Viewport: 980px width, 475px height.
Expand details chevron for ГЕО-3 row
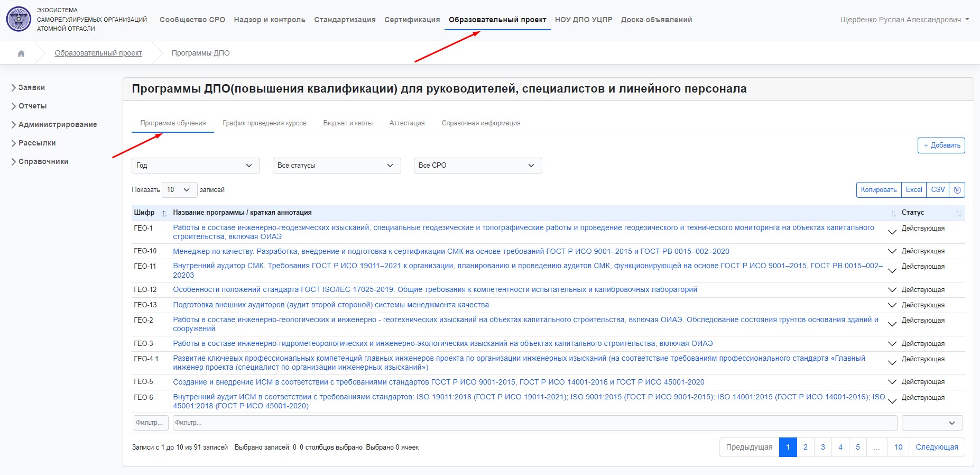[x=892, y=344]
